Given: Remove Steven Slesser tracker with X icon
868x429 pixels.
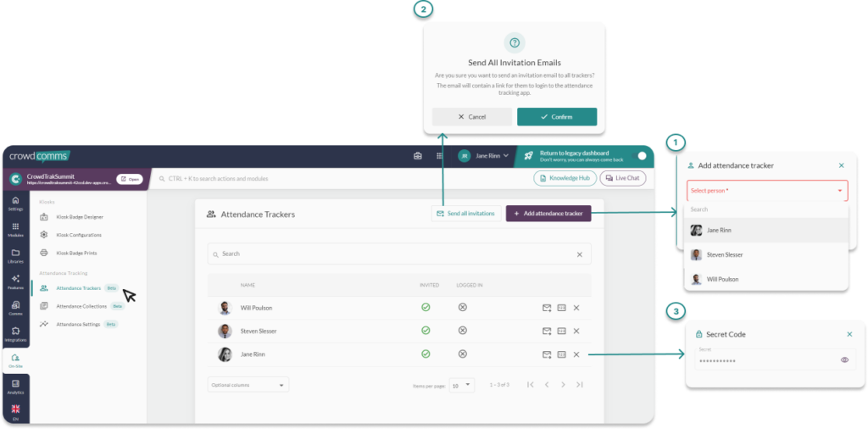Looking at the screenshot, I should [576, 331].
